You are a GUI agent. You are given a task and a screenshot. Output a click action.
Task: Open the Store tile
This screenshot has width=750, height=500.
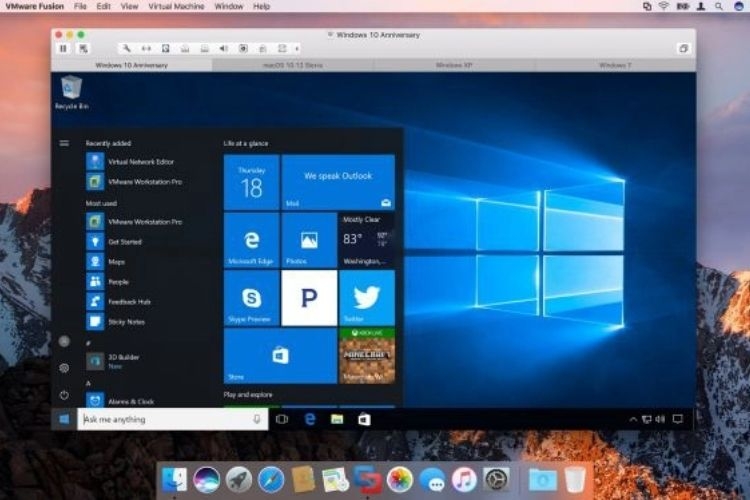280,356
